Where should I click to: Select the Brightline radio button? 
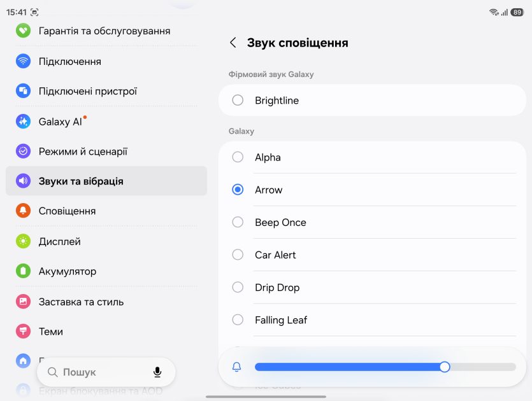[238, 100]
